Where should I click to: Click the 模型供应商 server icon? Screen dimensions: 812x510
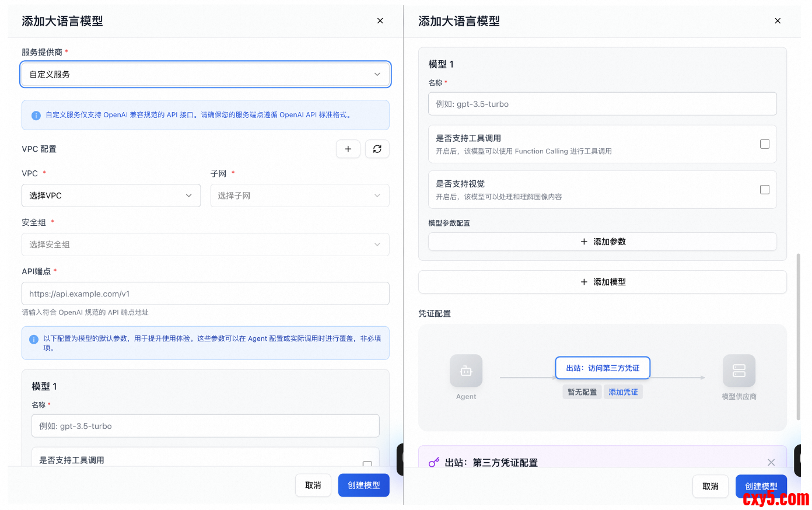pos(738,371)
